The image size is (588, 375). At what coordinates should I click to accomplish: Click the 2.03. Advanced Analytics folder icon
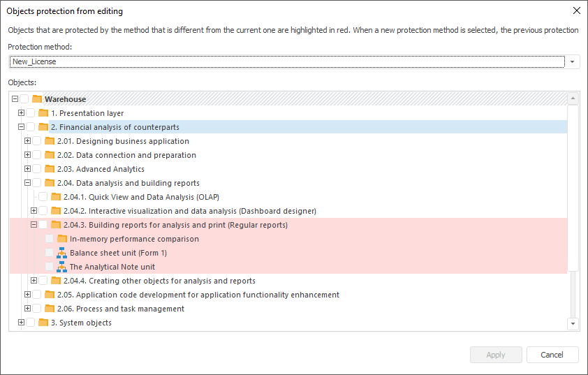[50, 169]
